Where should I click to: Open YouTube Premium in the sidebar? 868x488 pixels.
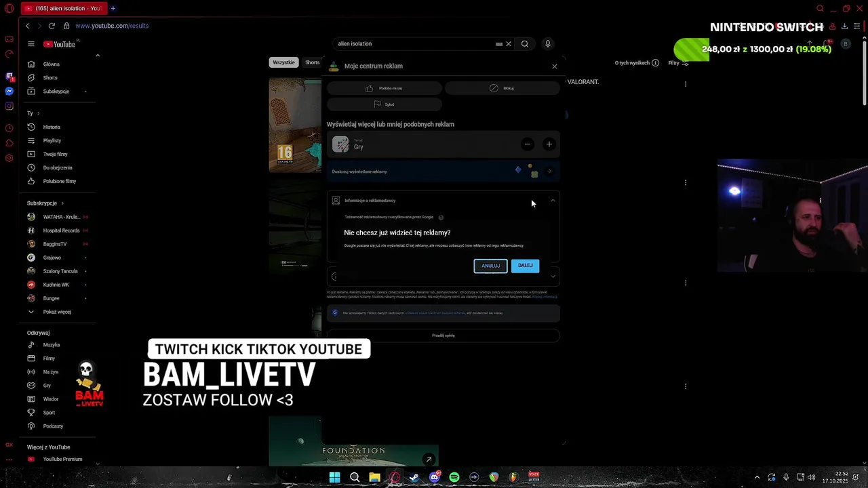tap(62, 460)
